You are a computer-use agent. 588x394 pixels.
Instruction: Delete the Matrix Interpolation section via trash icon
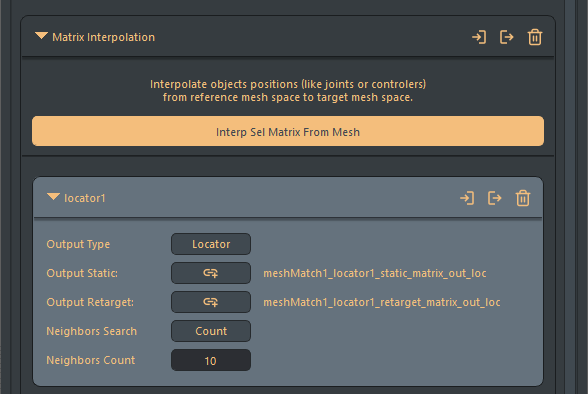coord(535,37)
